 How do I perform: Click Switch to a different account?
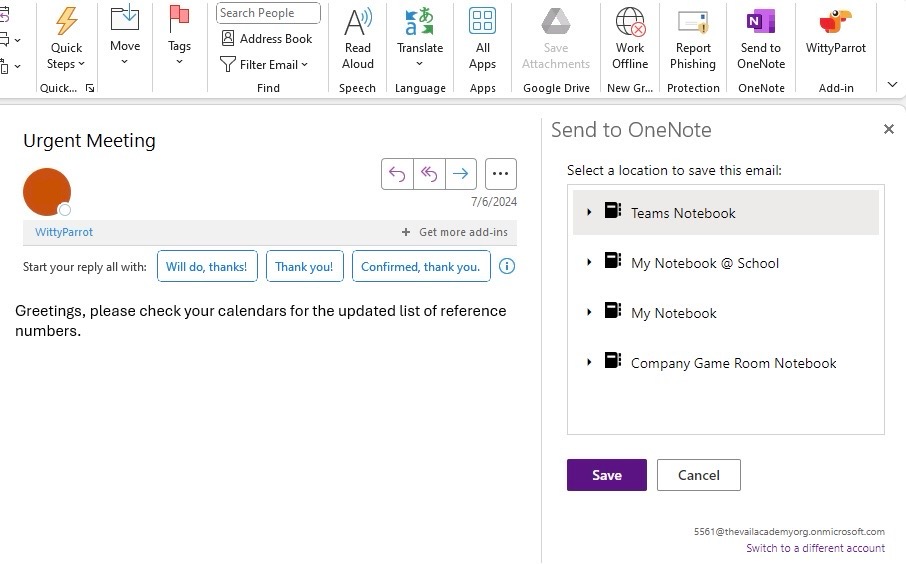[815, 548]
